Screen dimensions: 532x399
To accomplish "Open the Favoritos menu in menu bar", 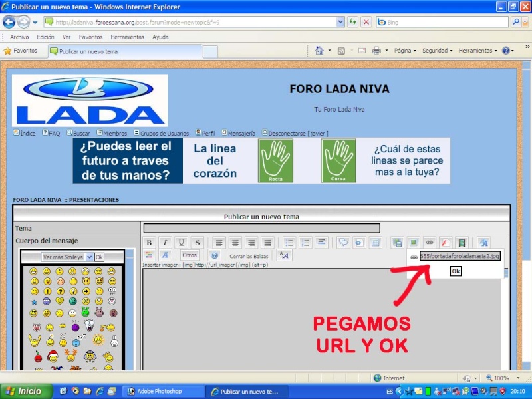I will [90, 37].
